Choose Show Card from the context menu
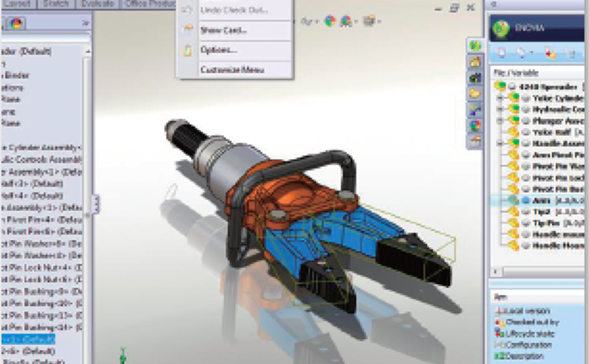Viewport: 589px width, 364px height. pos(224,31)
